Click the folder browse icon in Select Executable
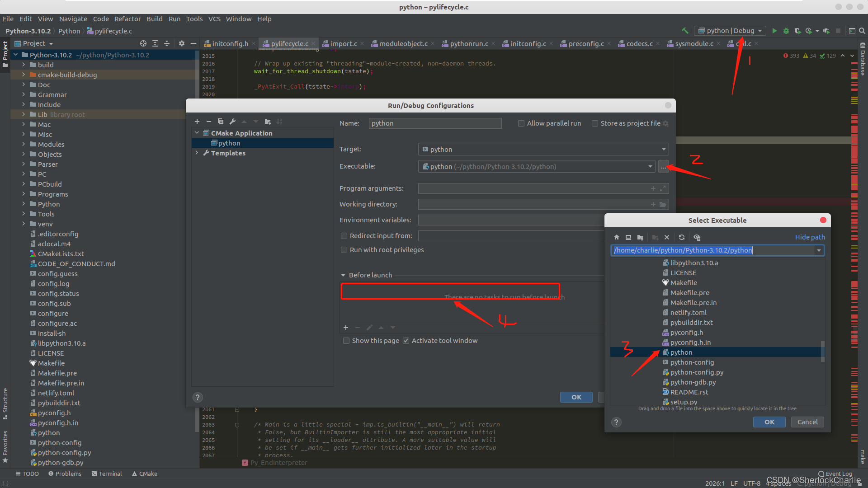868x488 pixels. (x=642, y=237)
